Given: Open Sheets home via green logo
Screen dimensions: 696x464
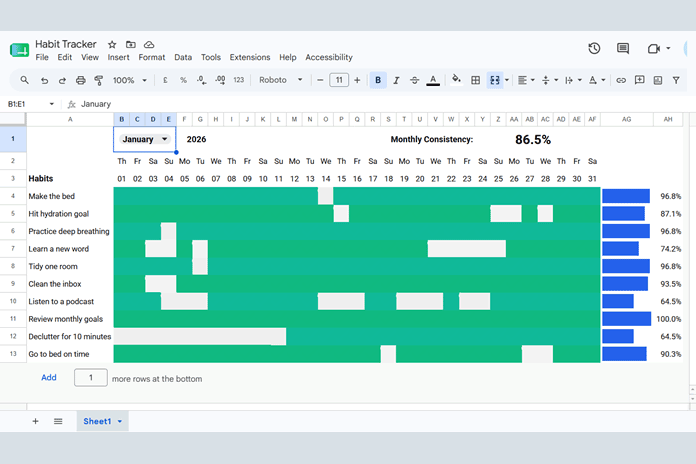Looking at the screenshot, I should click(19, 50).
